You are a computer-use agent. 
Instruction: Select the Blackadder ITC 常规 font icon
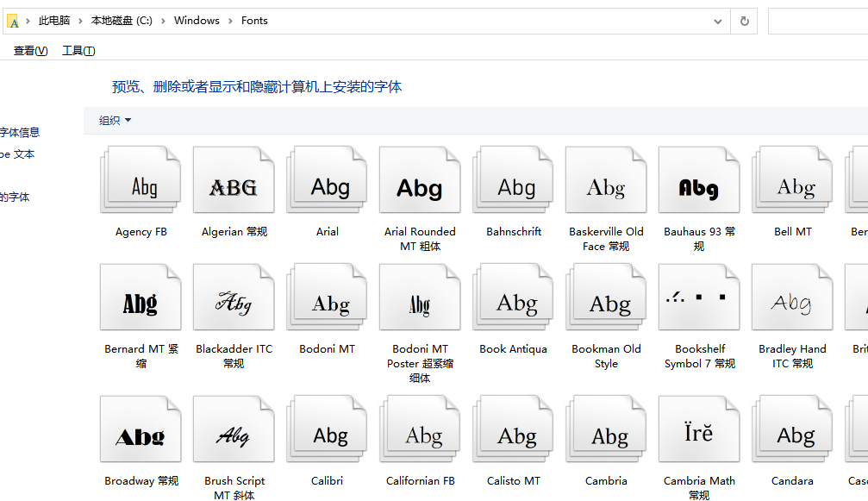[x=234, y=297]
